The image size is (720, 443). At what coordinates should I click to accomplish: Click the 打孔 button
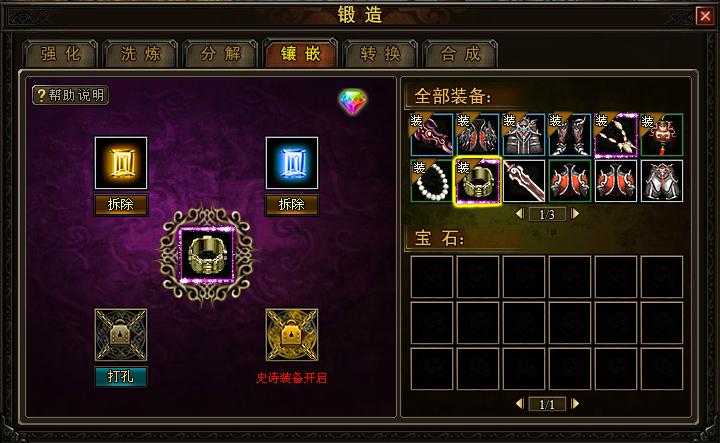tap(121, 377)
